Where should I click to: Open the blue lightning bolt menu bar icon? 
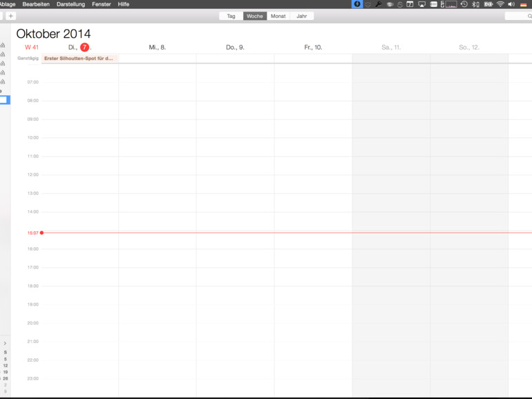357,4
